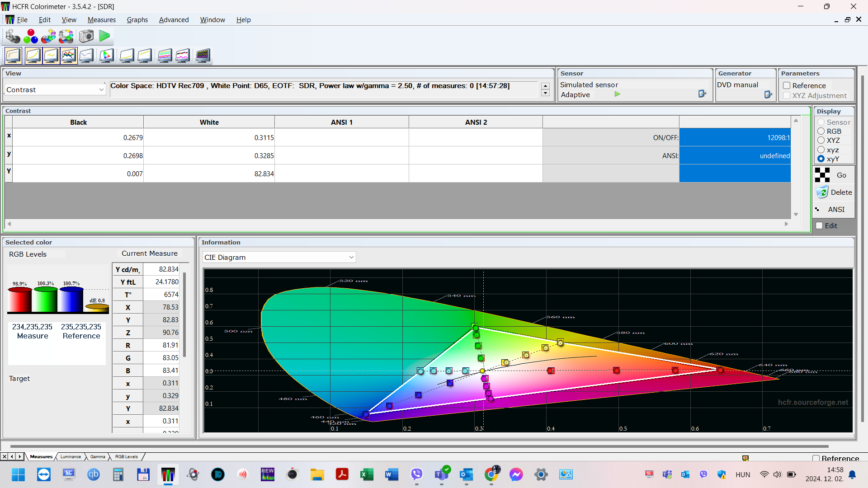Screen dimensions: 868x488
Task: Click the ON/OFF contrast value 12098:1
Action: [735, 137]
